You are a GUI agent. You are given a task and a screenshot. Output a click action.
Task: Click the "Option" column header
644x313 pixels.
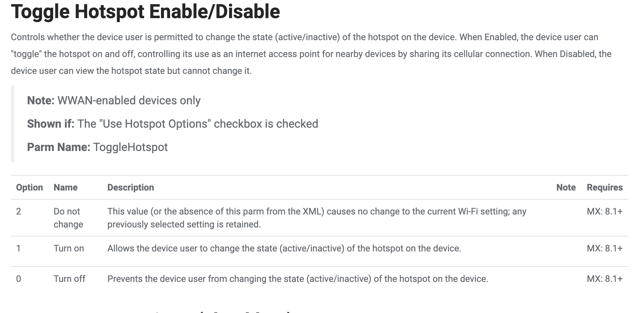[29, 187]
